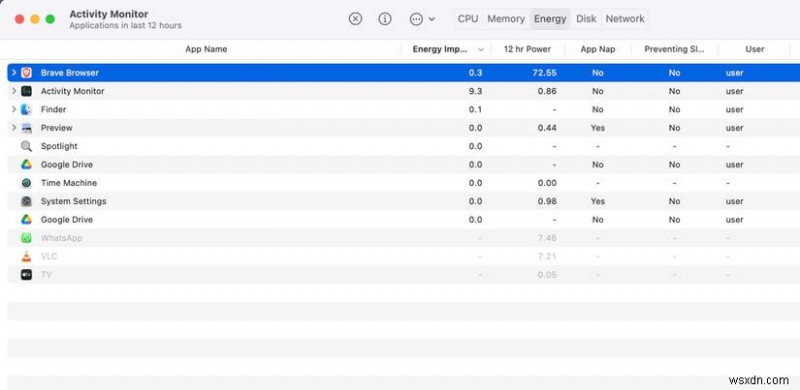Click the System Settings gear icon
Viewport: 800px width, 390px height.
(x=27, y=201)
